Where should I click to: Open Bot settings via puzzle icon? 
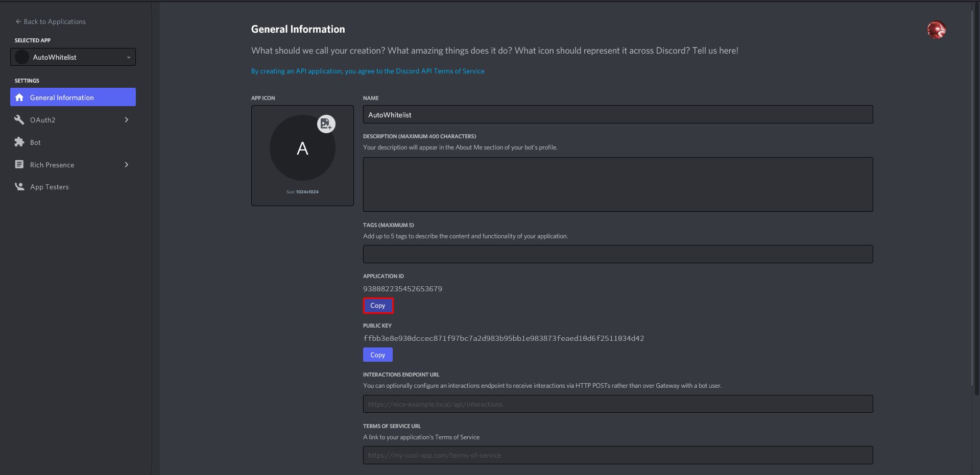coord(19,142)
